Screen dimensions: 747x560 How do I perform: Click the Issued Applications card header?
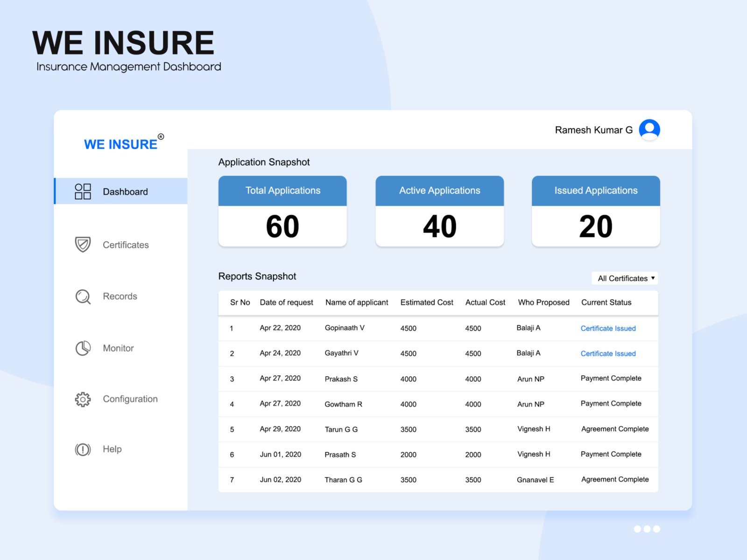click(595, 190)
